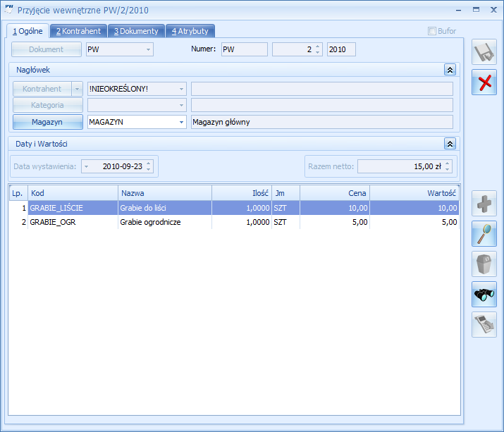This screenshot has width=504, height=432.
Task: Click the Kategoria button
Action: pos(47,105)
